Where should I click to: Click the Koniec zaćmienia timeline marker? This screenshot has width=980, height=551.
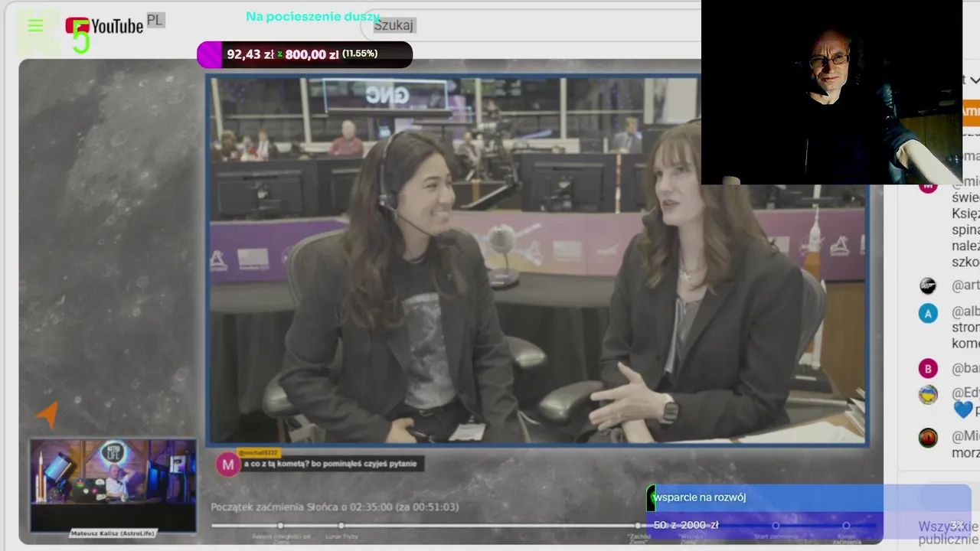(846, 526)
